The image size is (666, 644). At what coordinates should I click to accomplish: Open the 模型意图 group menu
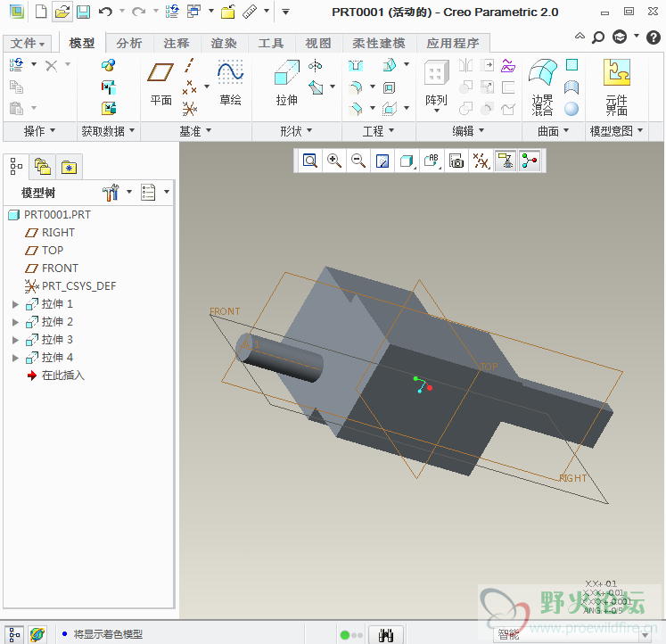click(x=616, y=131)
